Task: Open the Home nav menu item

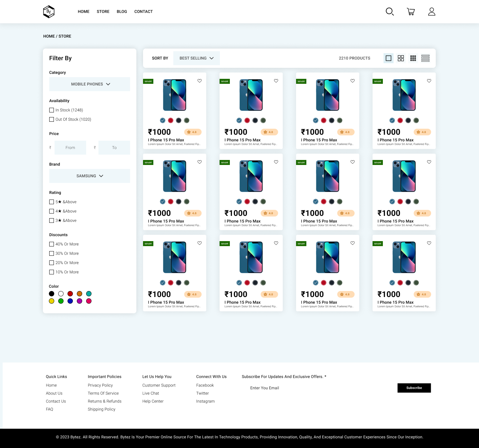Action: coord(83,12)
